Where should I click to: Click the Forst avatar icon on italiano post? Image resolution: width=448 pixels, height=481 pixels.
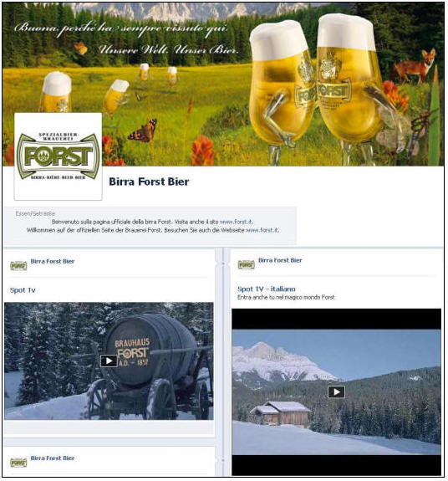pos(246,264)
